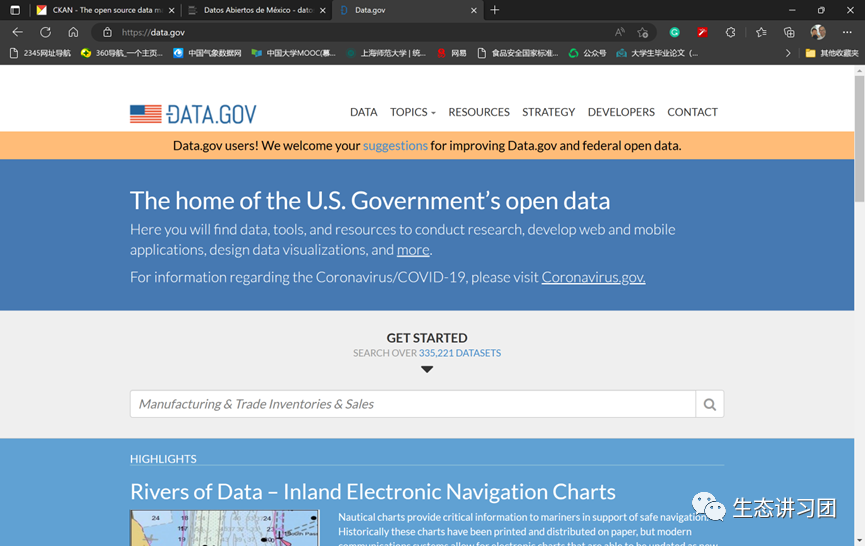Open the DEVELOPERS navigation item
The width and height of the screenshot is (865, 546).
click(621, 112)
